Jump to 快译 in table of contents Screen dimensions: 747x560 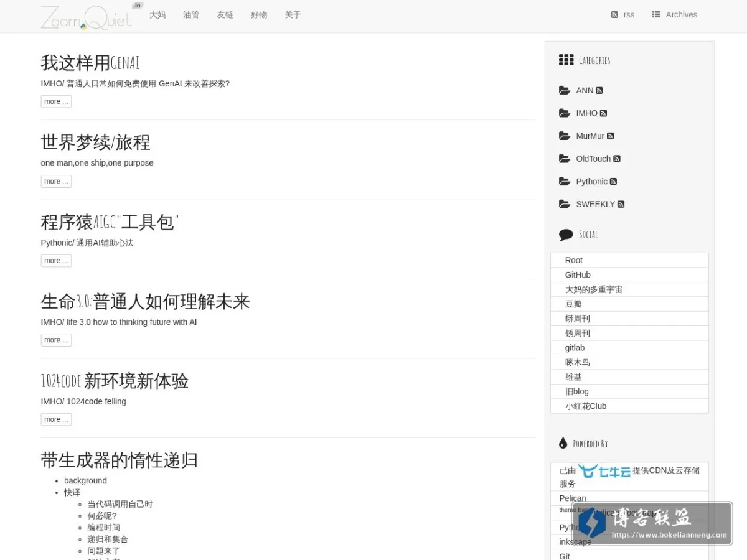(x=72, y=492)
